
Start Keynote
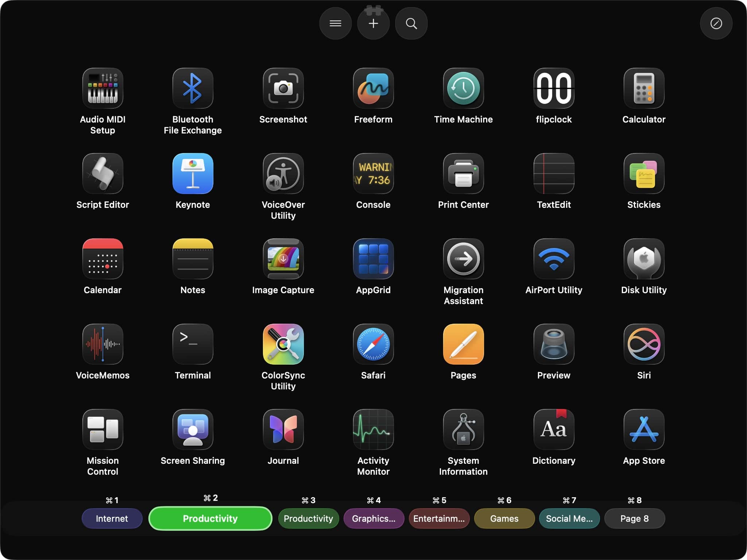pyautogui.click(x=193, y=174)
